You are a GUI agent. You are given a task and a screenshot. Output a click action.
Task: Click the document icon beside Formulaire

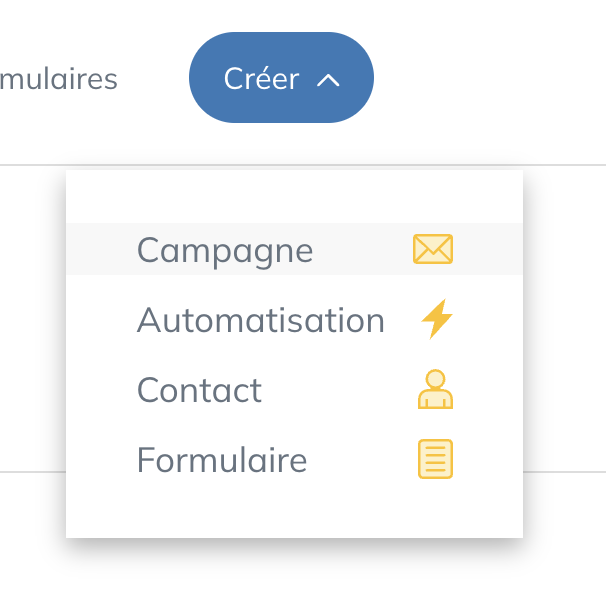point(435,459)
